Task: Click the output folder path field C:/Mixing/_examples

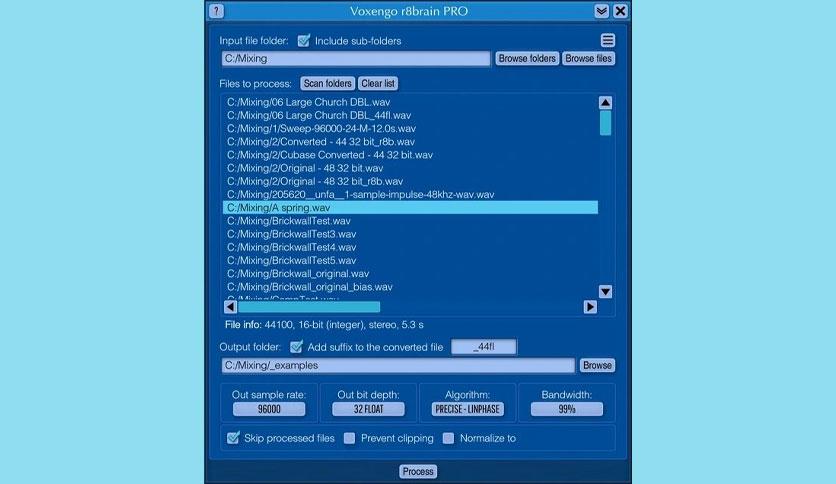Action: (x=398, y=365)
